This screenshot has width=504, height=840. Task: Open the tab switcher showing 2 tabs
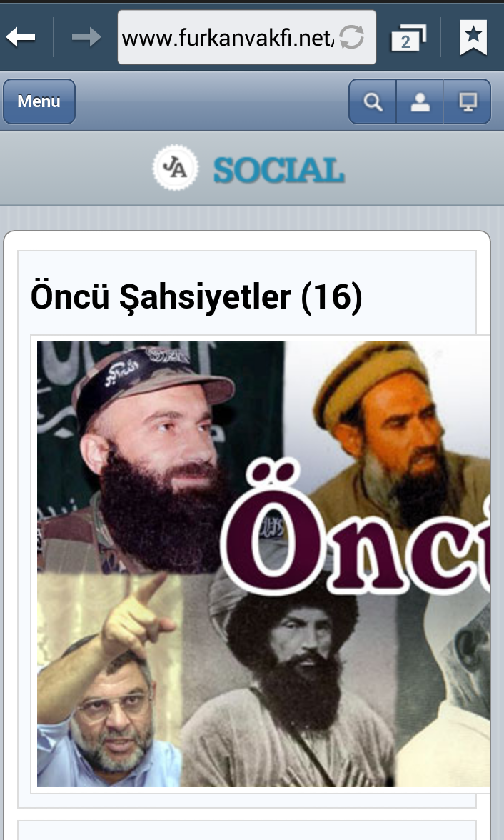[x=408, y=37]
